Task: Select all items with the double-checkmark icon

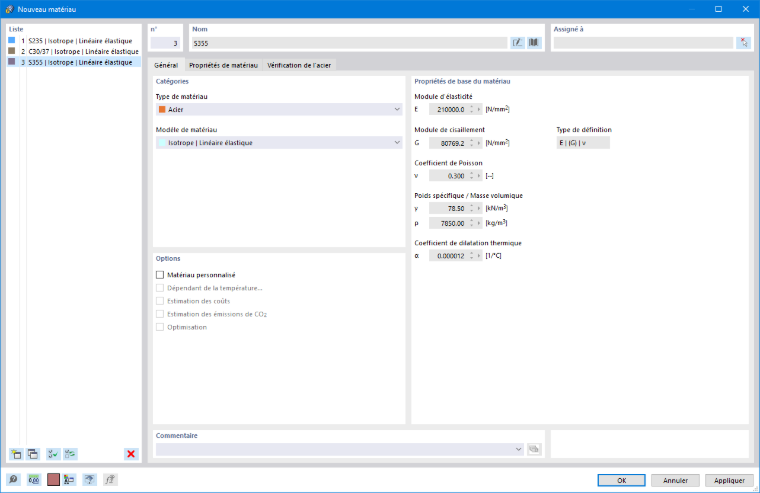Action: [53, 454]
